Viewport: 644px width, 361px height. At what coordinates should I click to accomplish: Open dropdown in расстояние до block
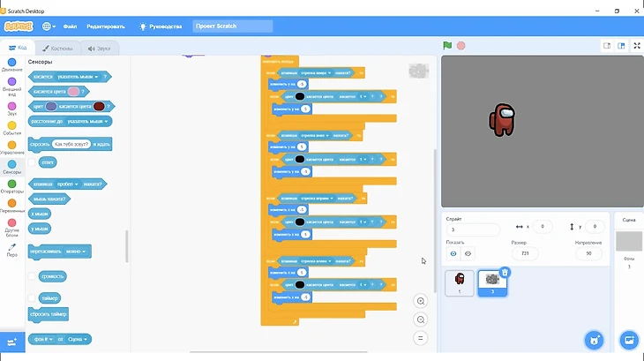(x=88, y=121)
